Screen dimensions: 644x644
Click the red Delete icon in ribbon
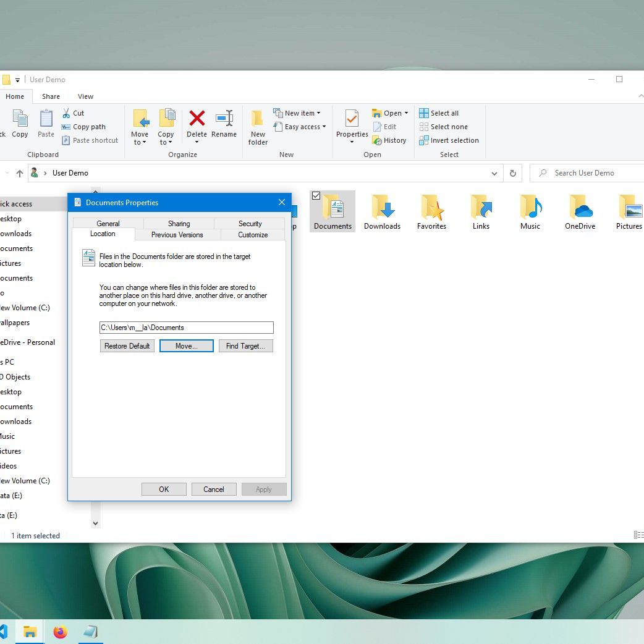pyautogui.click(x=197, y=118)
